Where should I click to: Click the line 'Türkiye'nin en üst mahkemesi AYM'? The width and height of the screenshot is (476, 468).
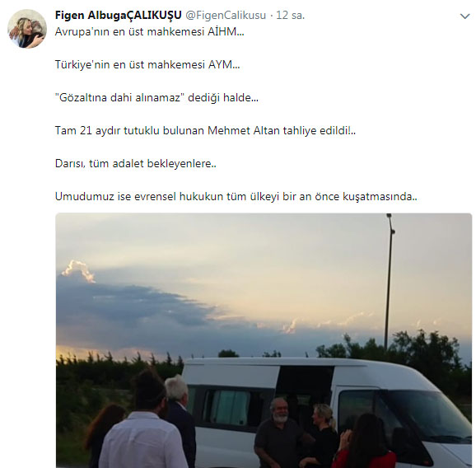[x=147, y=64]
